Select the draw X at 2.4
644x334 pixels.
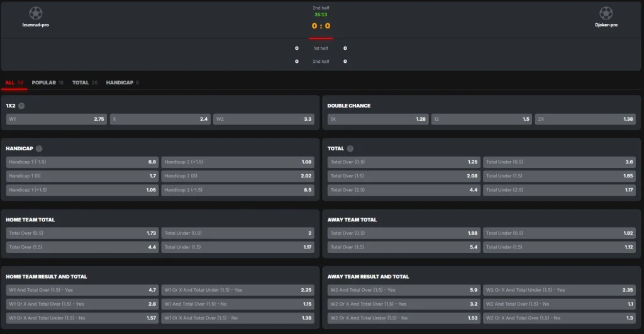[160, 119]
